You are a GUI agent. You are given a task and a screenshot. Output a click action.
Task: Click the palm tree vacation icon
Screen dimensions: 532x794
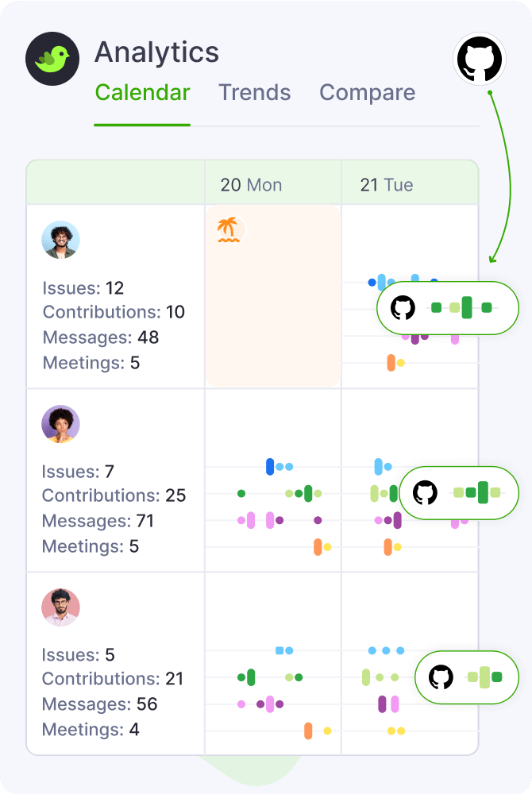point(229,230)
